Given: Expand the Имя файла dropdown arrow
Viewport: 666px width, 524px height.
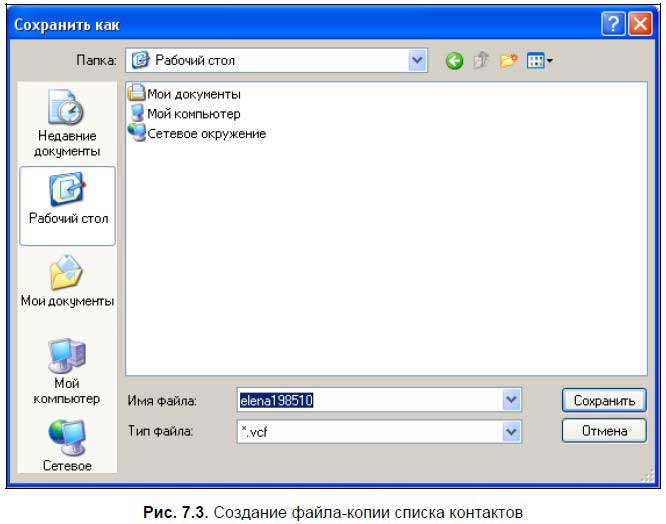Looking at the screenshot, I should tap(512, 400).
